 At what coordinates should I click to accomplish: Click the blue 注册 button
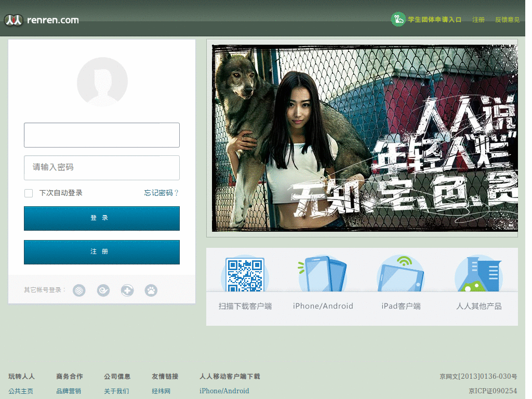pos(102,252)
